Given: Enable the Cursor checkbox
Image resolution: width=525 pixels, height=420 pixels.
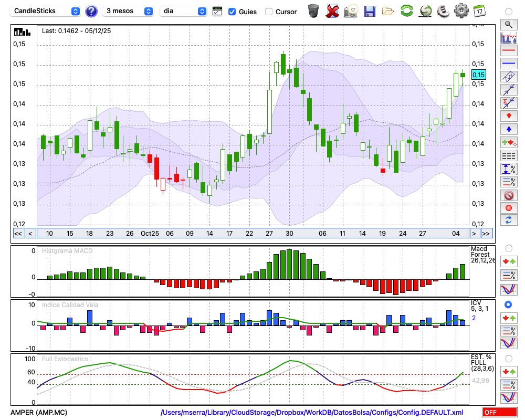Looking at the screenshot, I should [x=269, y=12].
